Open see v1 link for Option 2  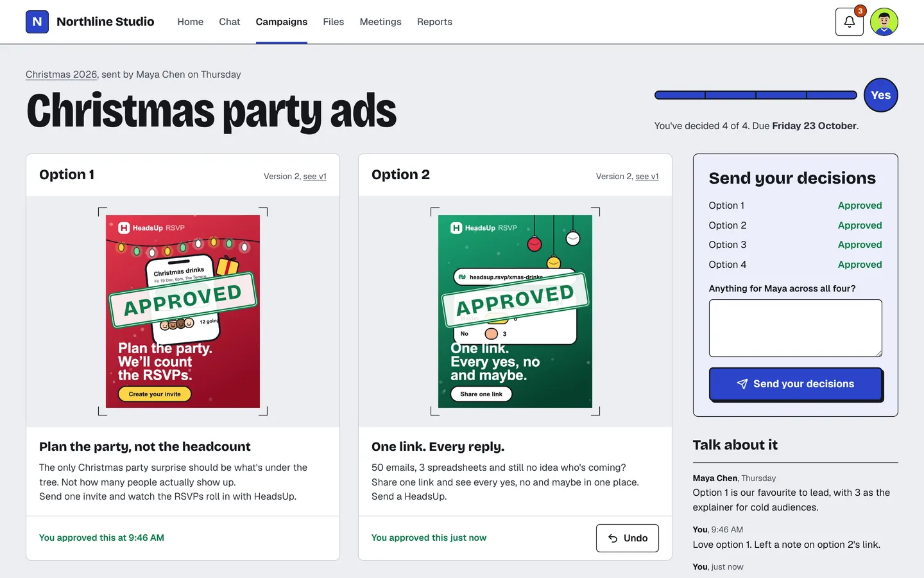point(647,177)
